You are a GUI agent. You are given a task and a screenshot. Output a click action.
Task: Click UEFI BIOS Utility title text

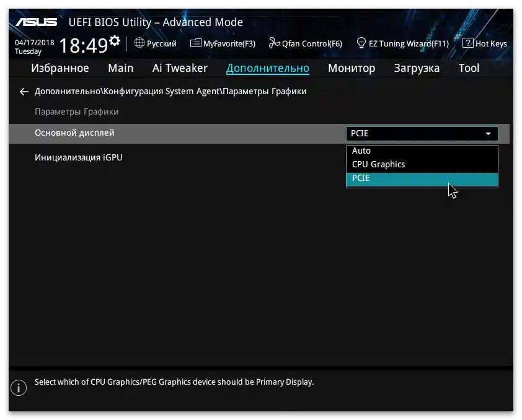[156, 22]
